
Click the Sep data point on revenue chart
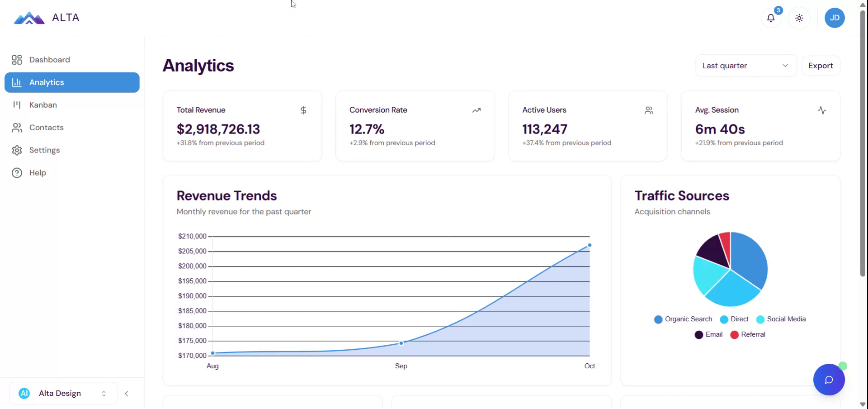401,343
